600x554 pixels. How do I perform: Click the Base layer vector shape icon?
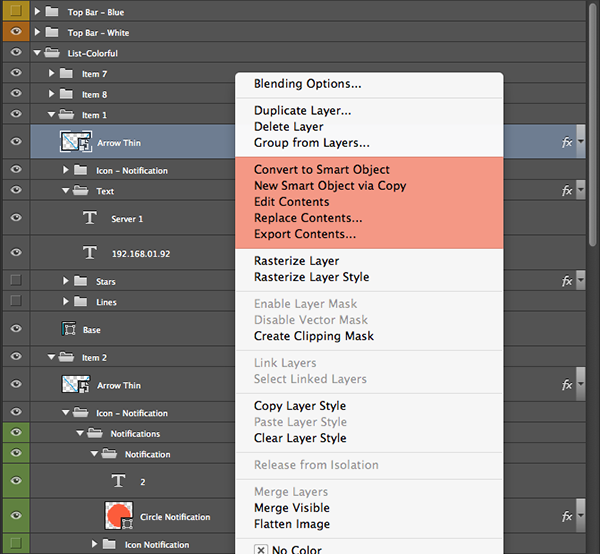point(69,329)
